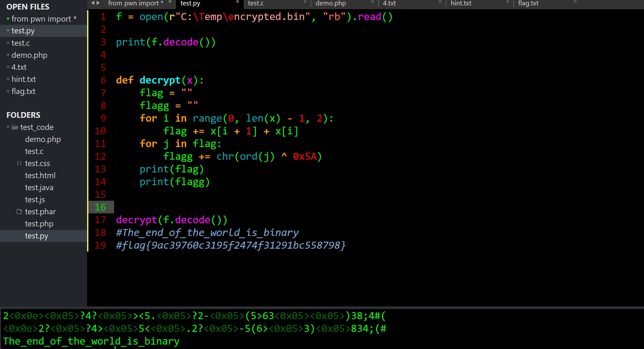Viewport: 644px width, 349px height.
Task: Close the test.c tab
Action: pyautogui.click(x=305, y=2)
